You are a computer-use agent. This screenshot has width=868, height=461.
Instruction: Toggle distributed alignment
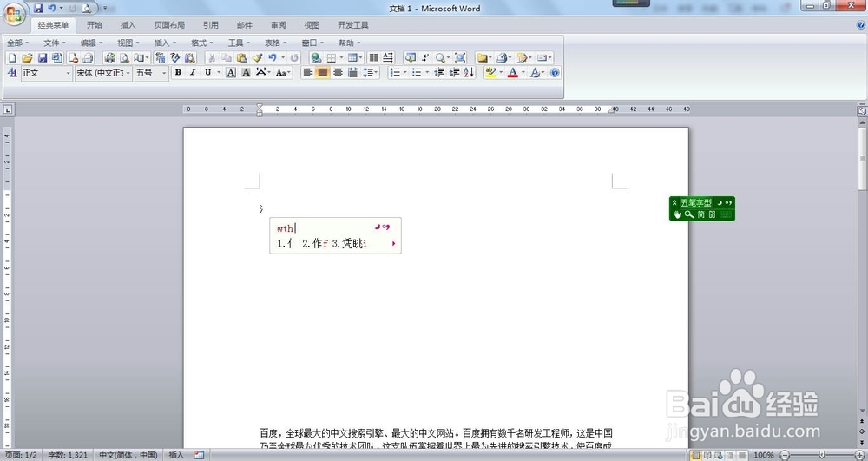click(x=352, y=73)
